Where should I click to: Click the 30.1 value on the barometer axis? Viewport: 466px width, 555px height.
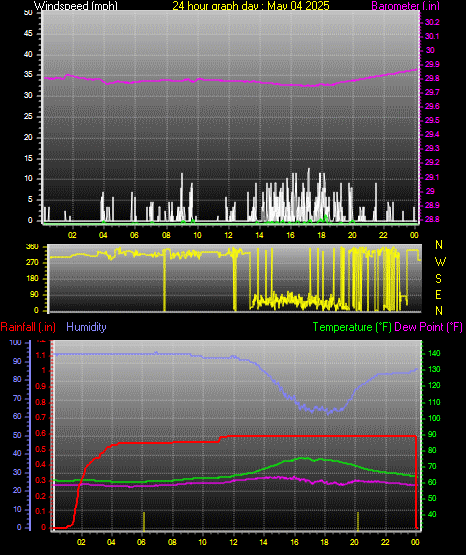coord(432,36)
